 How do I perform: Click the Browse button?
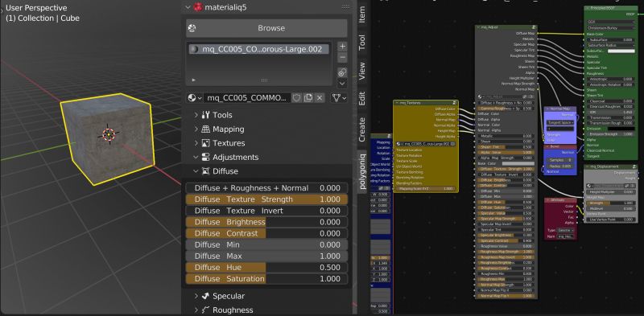click(x=266, y=28)
